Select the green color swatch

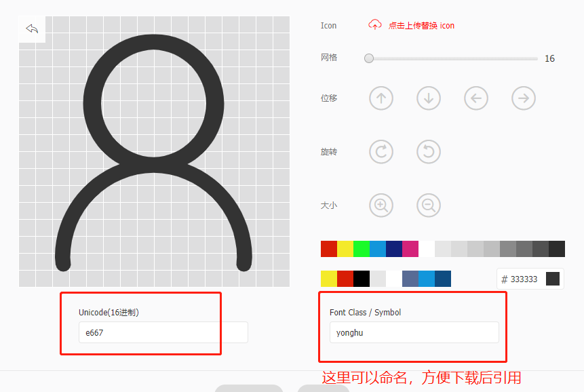tap(362, 249)
